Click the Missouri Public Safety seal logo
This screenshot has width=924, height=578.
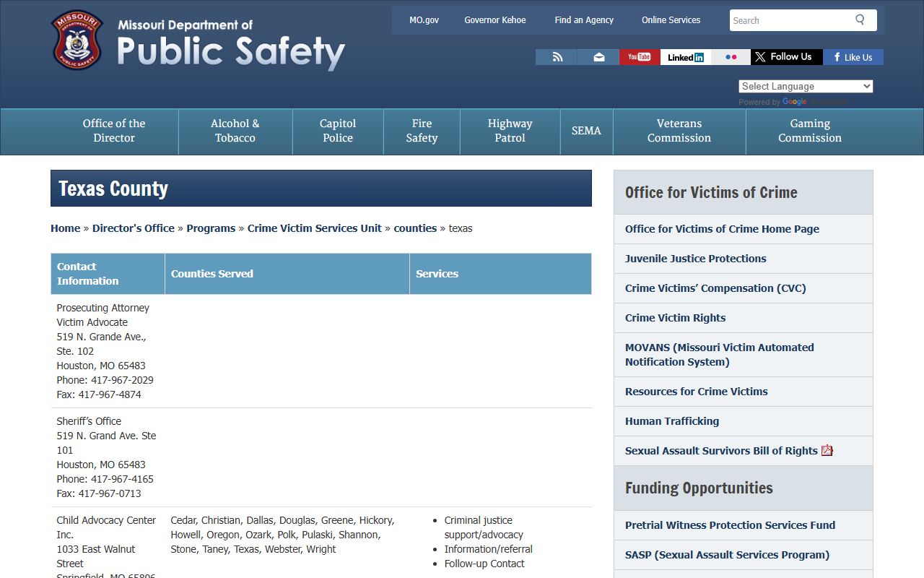pos(77,40)
